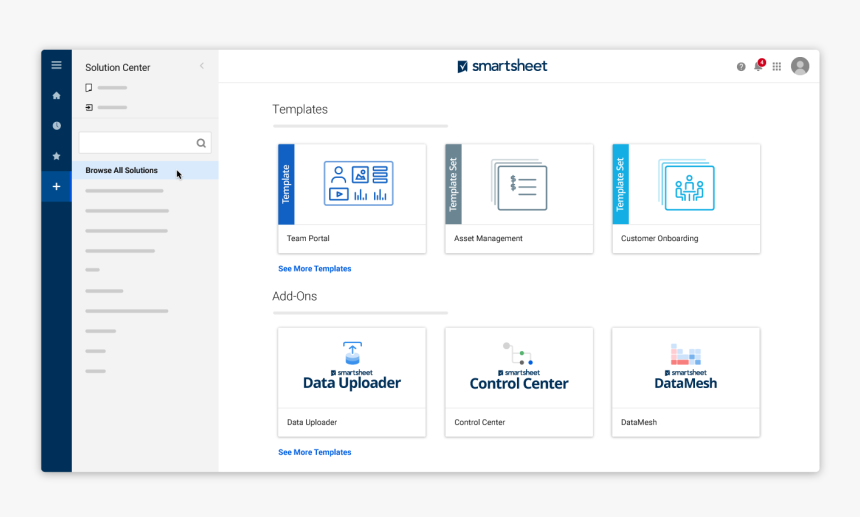Click the magnifying glass search icon
Viewport: 860px width, 517px height.
pos(201,143)
